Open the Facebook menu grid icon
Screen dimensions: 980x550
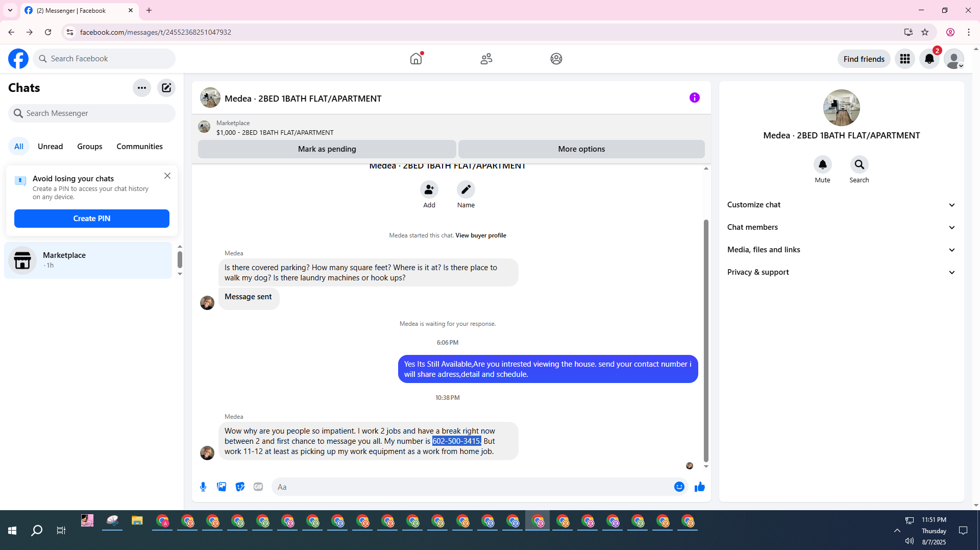tap(905, 59)
